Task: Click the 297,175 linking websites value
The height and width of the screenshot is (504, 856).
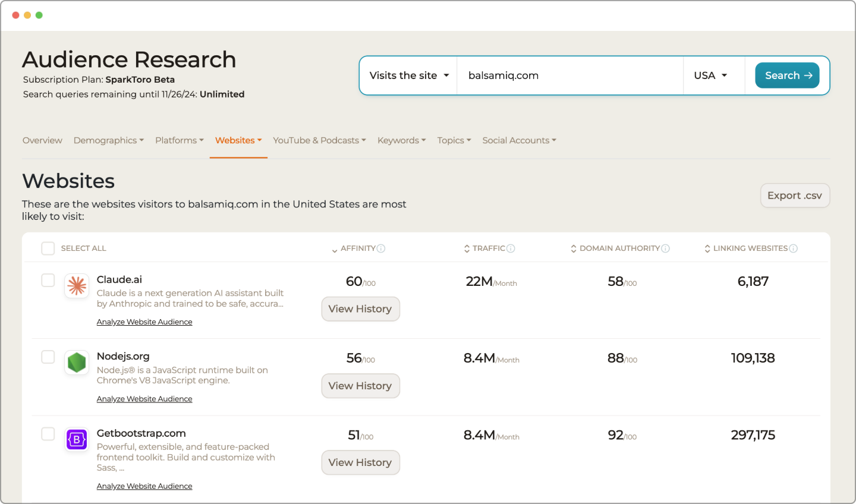Action: (x=753, y=435)
